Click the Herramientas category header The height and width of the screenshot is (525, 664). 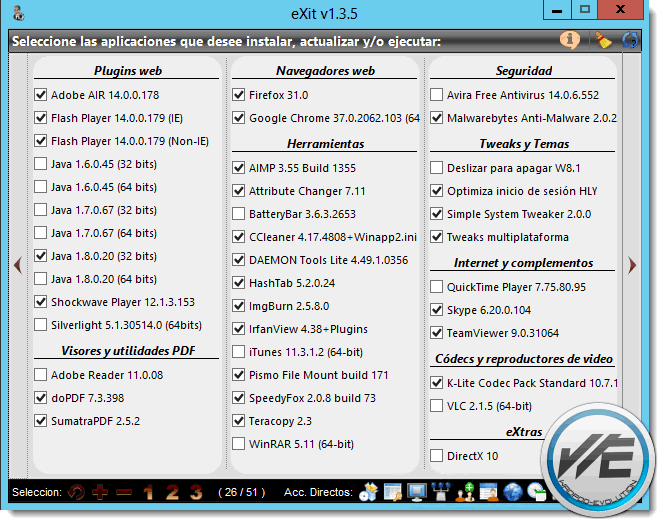pos(325,144)
